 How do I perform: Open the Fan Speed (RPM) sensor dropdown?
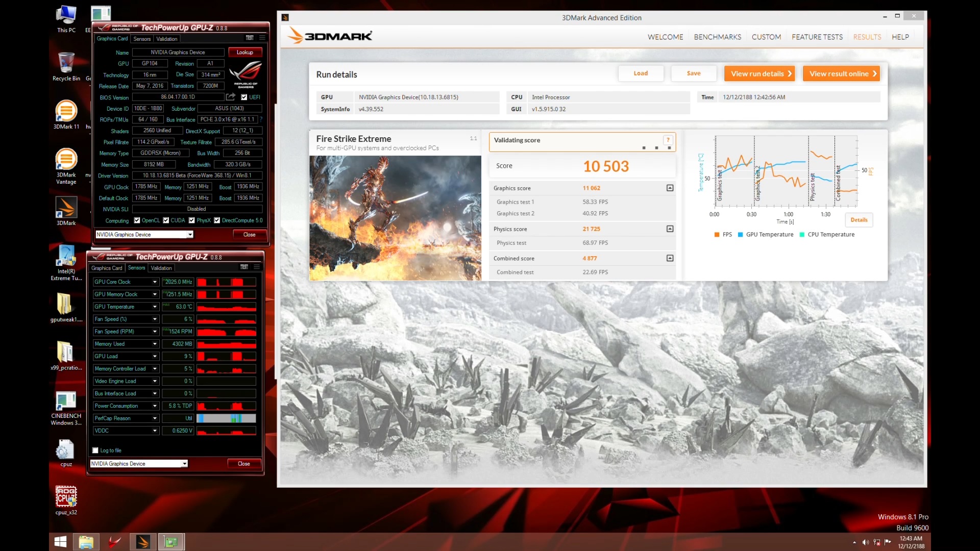coord(155,332)
